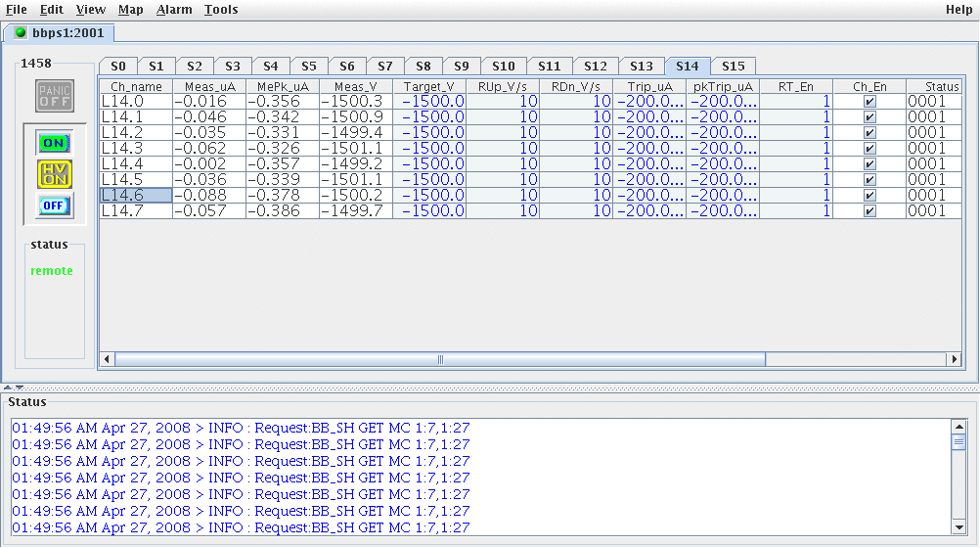Switch to slot tab S10
The image size is (980, 548).
503,67
